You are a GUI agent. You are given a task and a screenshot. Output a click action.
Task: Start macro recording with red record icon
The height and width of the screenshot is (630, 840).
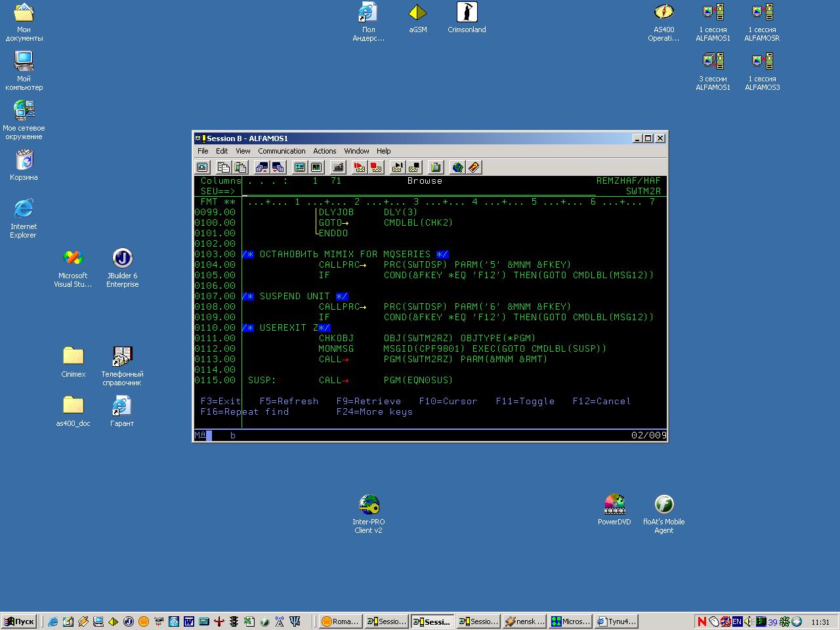(x=360, y=167)
